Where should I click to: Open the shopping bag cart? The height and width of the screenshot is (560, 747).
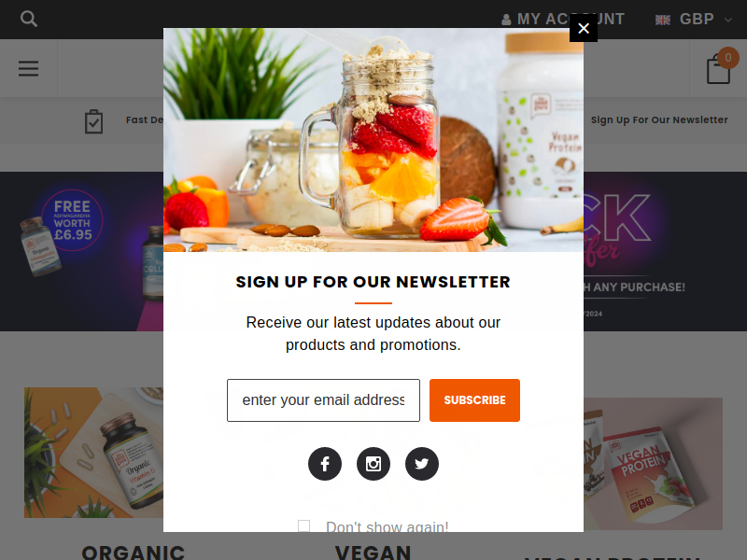click(x=718, y=69)
